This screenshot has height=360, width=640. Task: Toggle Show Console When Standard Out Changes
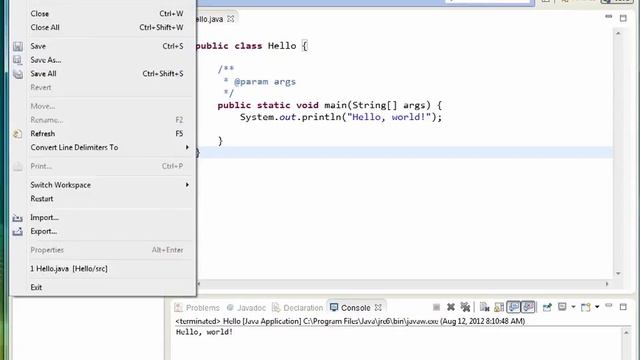(x=513, y=307)
